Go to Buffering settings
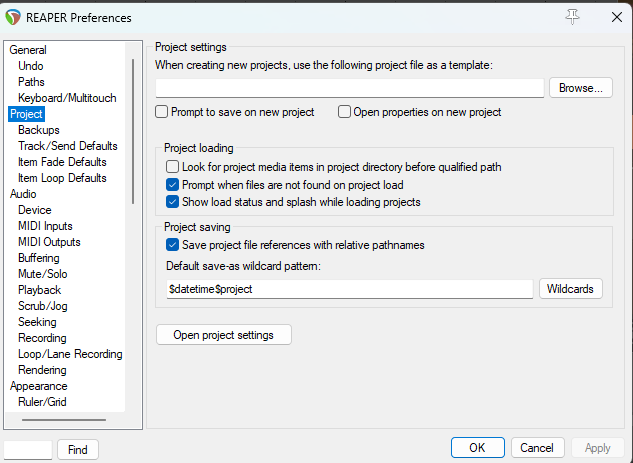The image size is (633, 463). (39, 258)
